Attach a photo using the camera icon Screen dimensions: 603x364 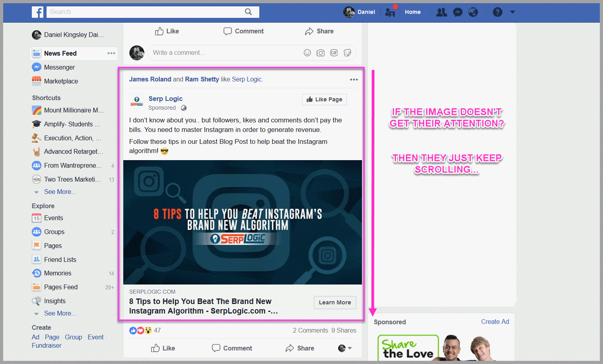click(x=321, y=53)
